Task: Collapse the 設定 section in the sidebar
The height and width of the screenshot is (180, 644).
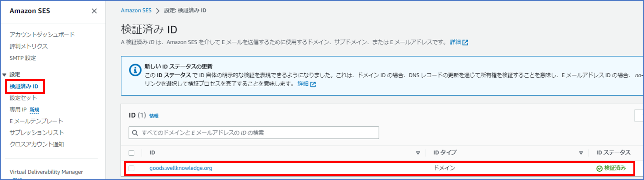Action: click(x=4, y=75)
